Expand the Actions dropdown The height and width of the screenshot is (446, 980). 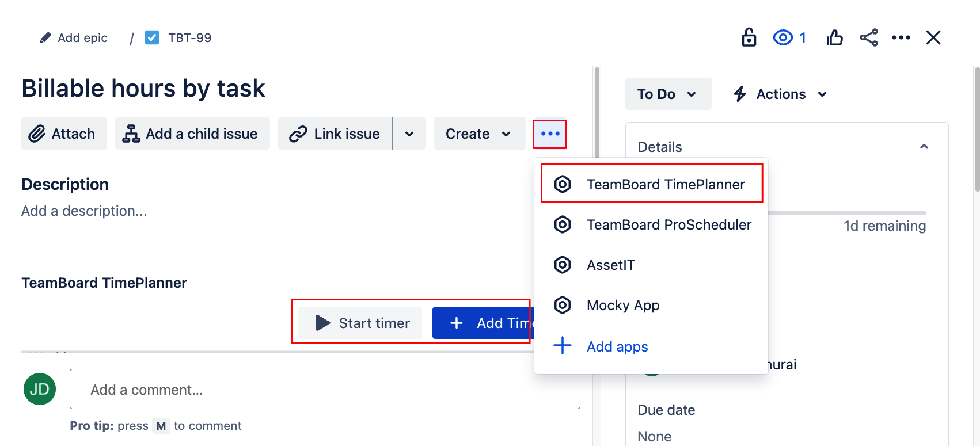point(780,94)
